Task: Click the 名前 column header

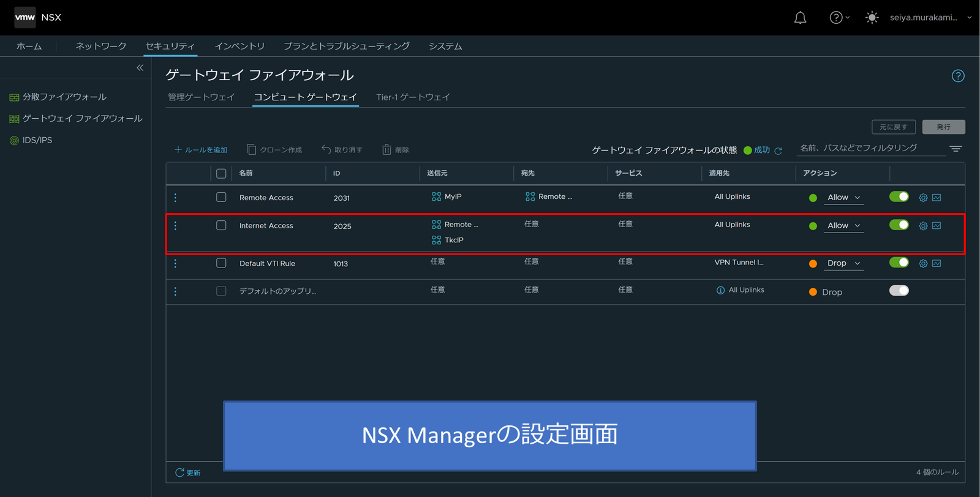Action: [246, 173]
